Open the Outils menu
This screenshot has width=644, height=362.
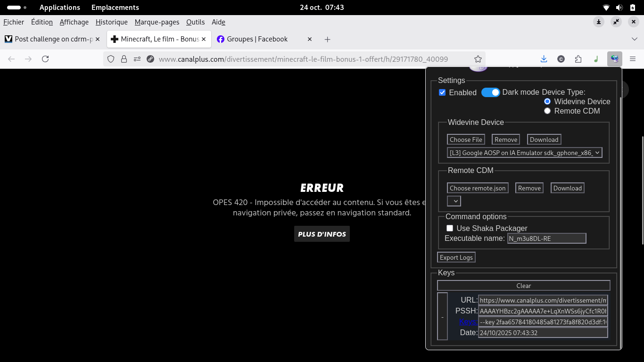pos(196,22)
